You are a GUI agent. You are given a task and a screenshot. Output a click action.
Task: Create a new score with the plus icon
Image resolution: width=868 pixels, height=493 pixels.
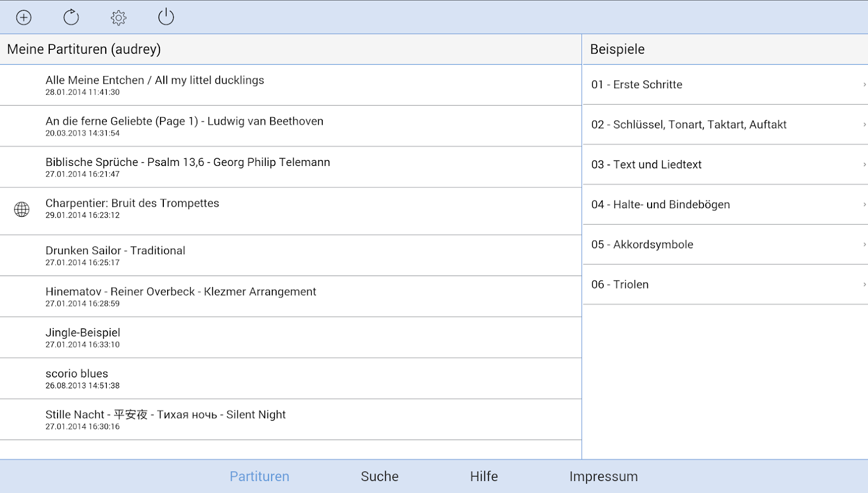tap(24, 17)
